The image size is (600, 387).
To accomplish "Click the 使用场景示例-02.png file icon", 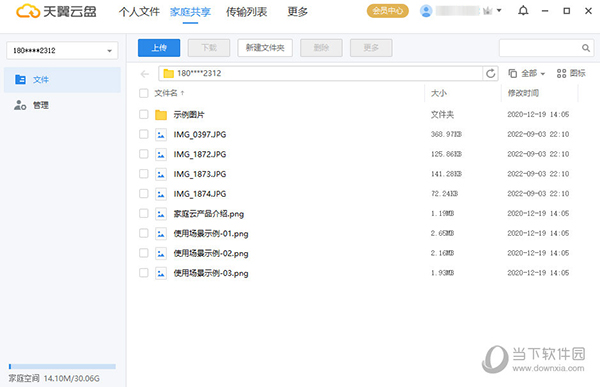I will (161, 253).
